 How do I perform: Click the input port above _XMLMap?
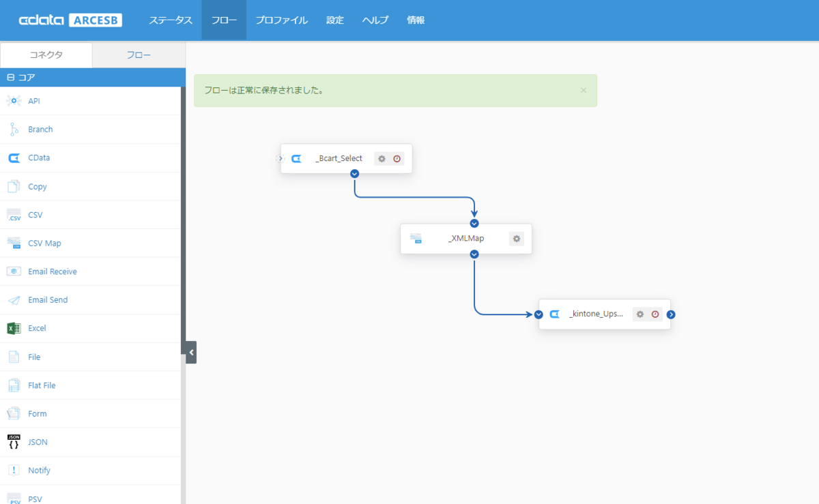point(474,224)
